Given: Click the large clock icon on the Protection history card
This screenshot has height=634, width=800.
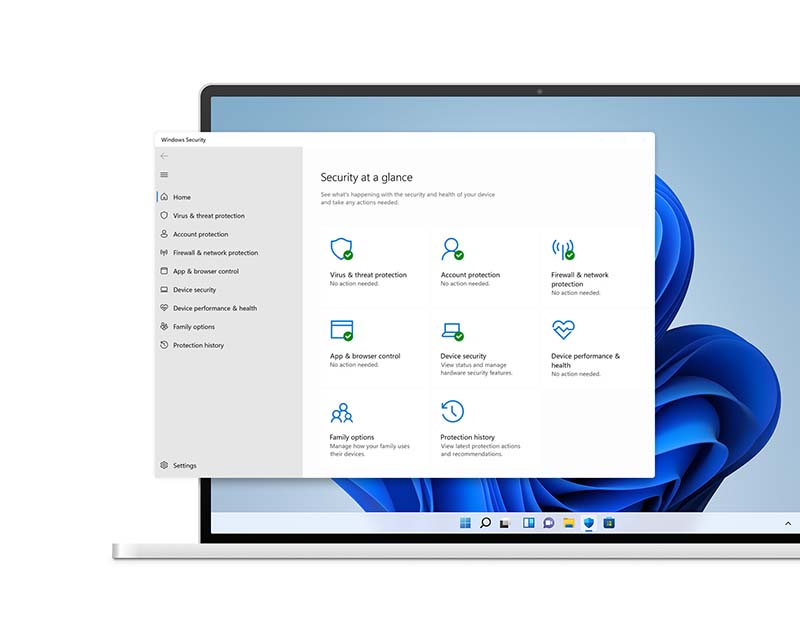Looking at the screenshot, I should click(453, 411).
